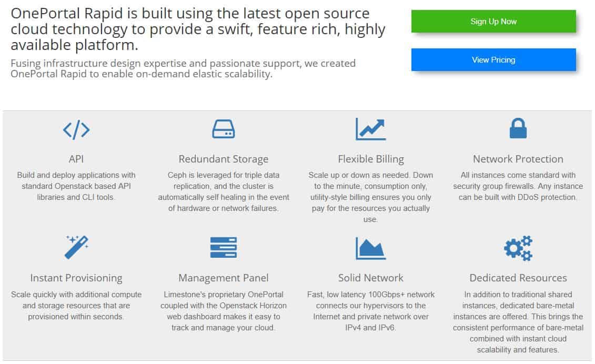Open the blue View Pricing button

(493, 60)
